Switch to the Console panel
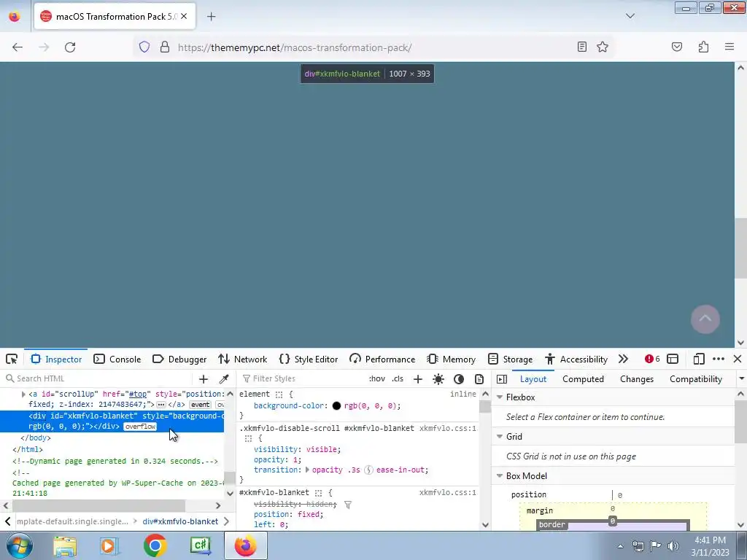 tap(117, 359)
